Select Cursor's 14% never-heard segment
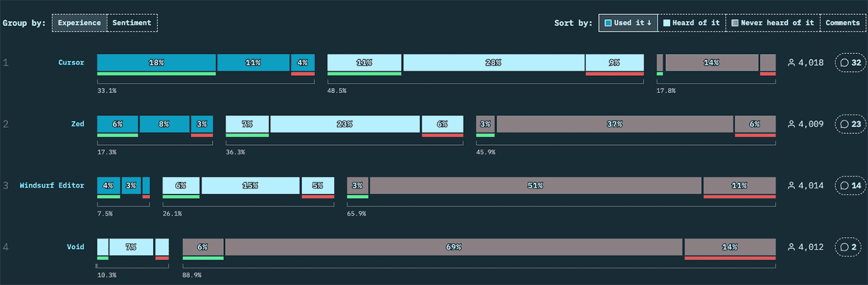The height and width of the screenshot is (285, 868). [712, 63]
